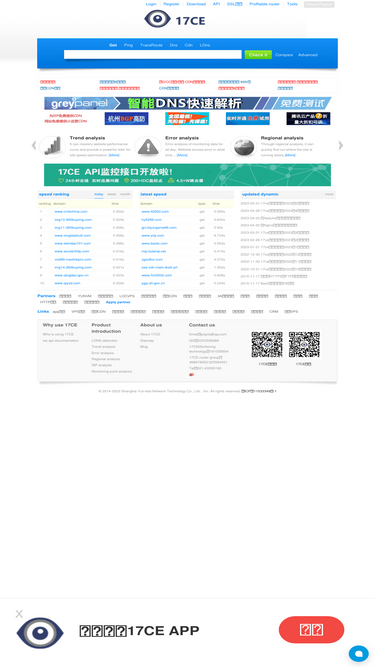Image resolution: width=375 pixels, height=667 pixels.
Task: Switch speed ranking to today
Action: point(99,194)
